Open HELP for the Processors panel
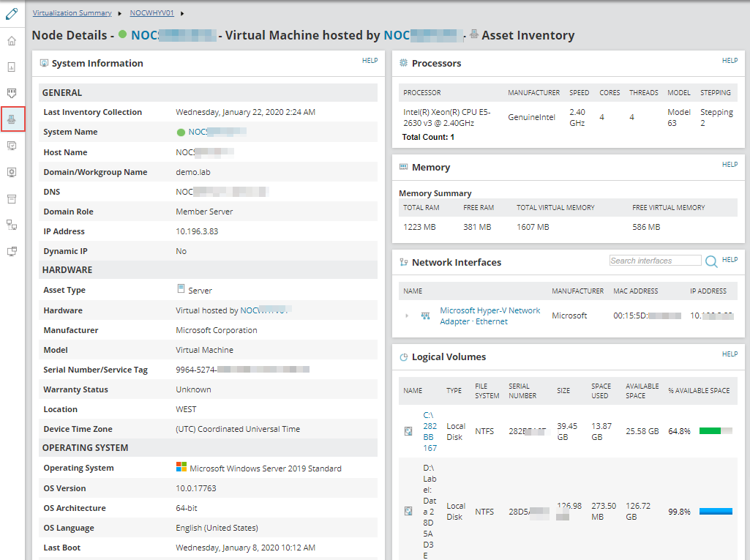 730,61
